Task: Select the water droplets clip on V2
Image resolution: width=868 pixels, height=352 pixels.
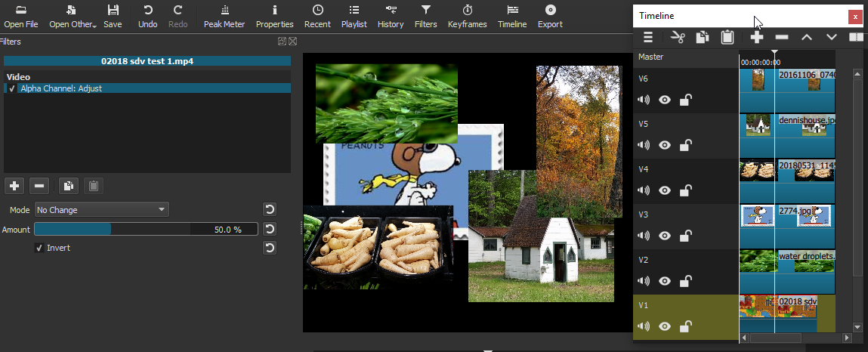Action: coord(787,271)
